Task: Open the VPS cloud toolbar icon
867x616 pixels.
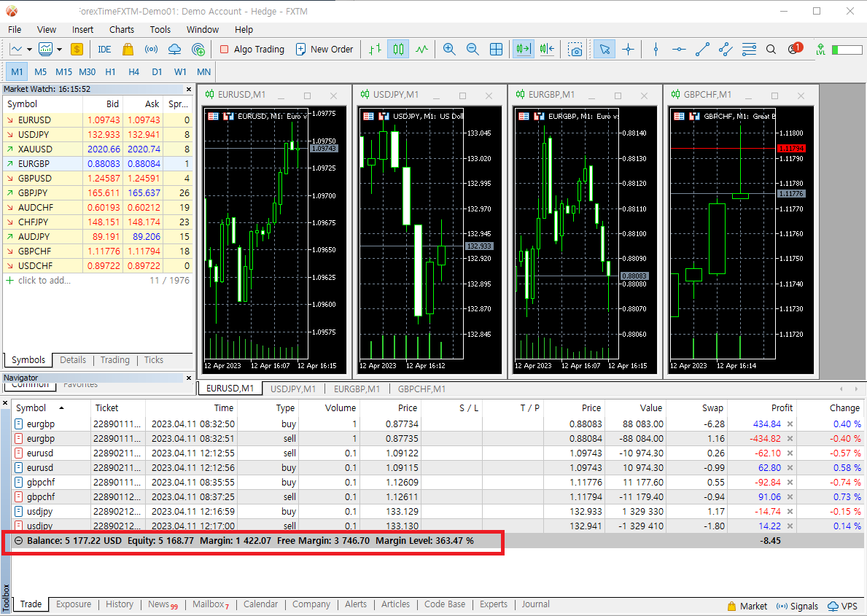Action: point(174,50)
